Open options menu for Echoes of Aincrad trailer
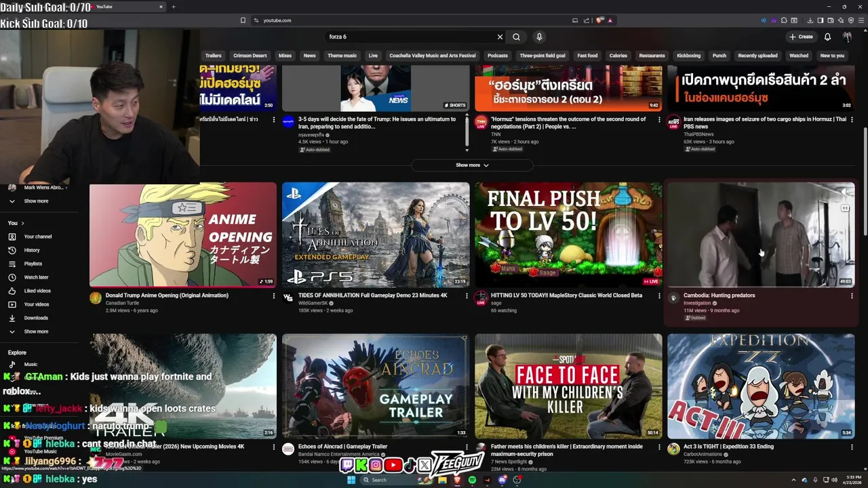868x488 pixels. 467,447
